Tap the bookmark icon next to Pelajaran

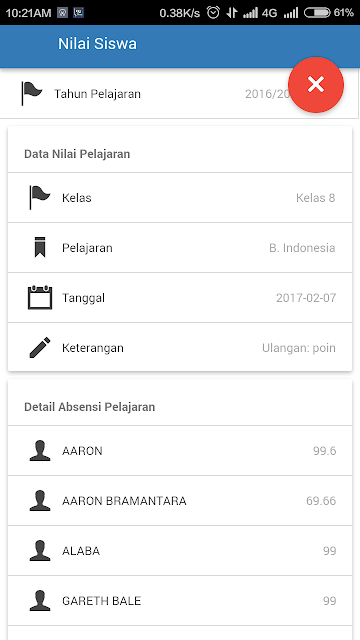point(40,247)
